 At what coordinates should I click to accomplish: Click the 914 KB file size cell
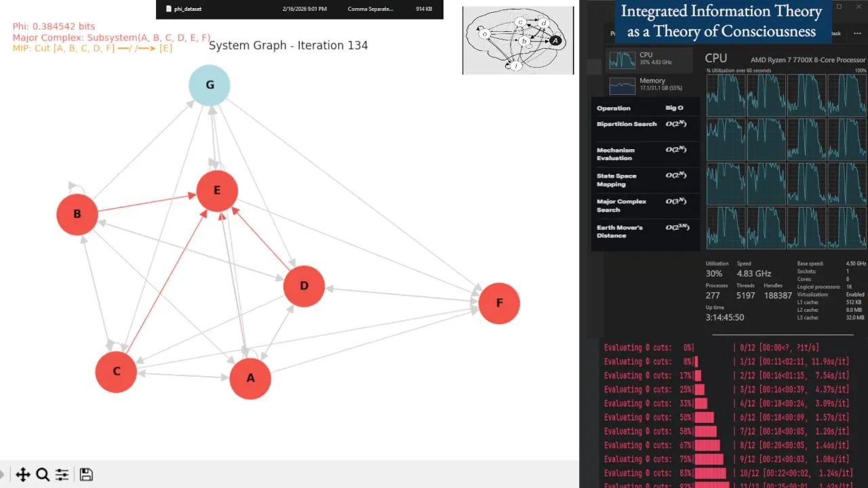pos(424,9)
